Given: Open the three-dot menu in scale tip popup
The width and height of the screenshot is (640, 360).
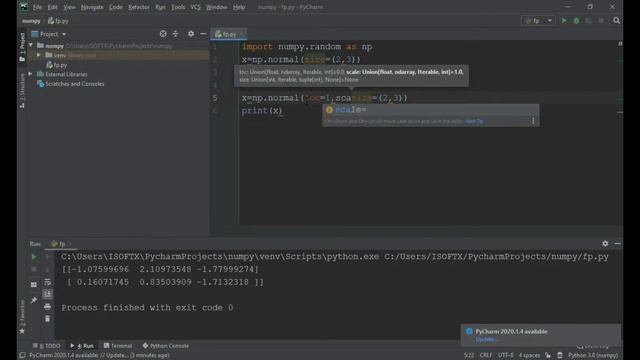Looking at the screenshot, I should [533, 121].
